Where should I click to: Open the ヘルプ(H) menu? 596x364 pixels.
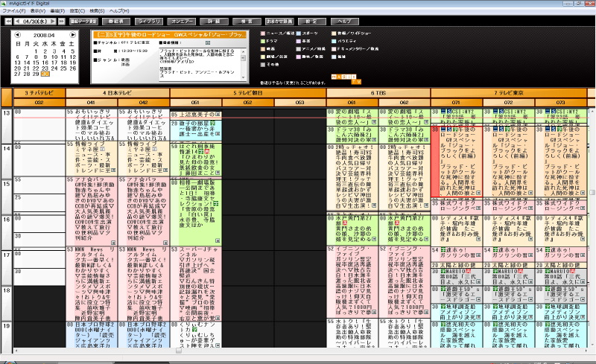click(118, 12)
